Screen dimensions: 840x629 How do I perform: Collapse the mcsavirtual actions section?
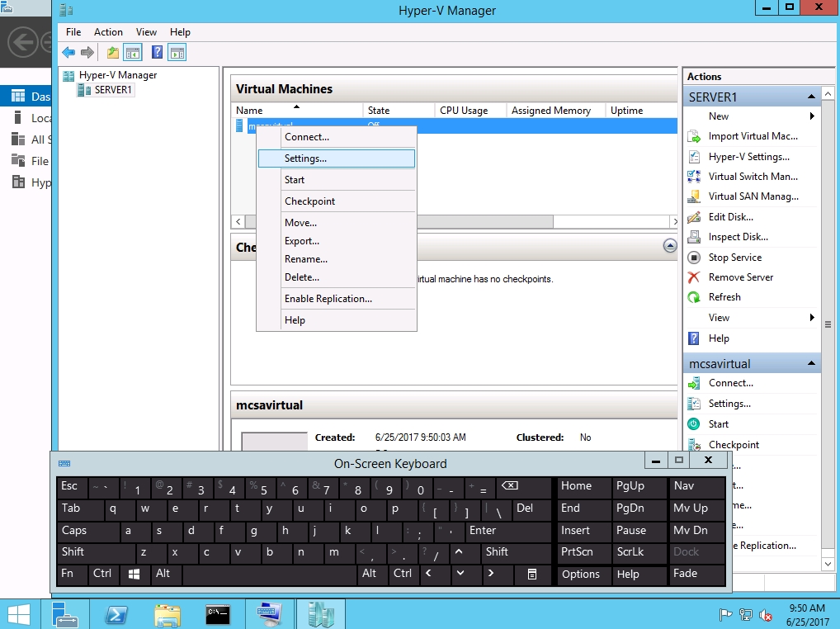tap(811, 363)
